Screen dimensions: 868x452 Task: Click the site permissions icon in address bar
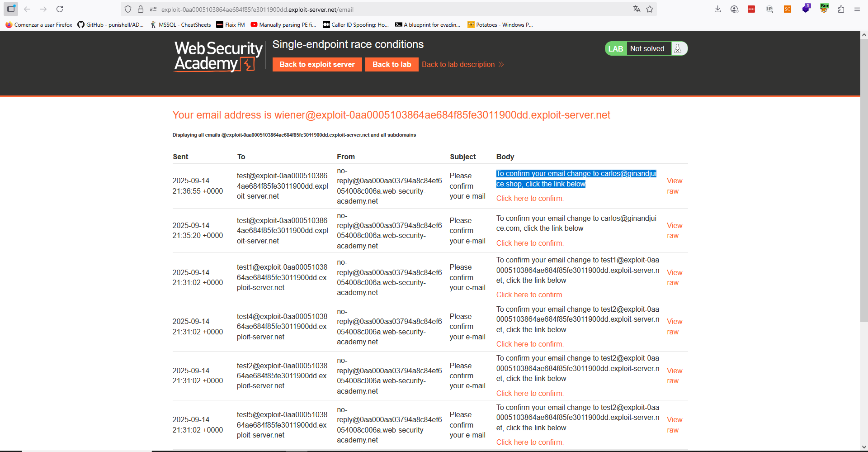(x=153, y=9)
